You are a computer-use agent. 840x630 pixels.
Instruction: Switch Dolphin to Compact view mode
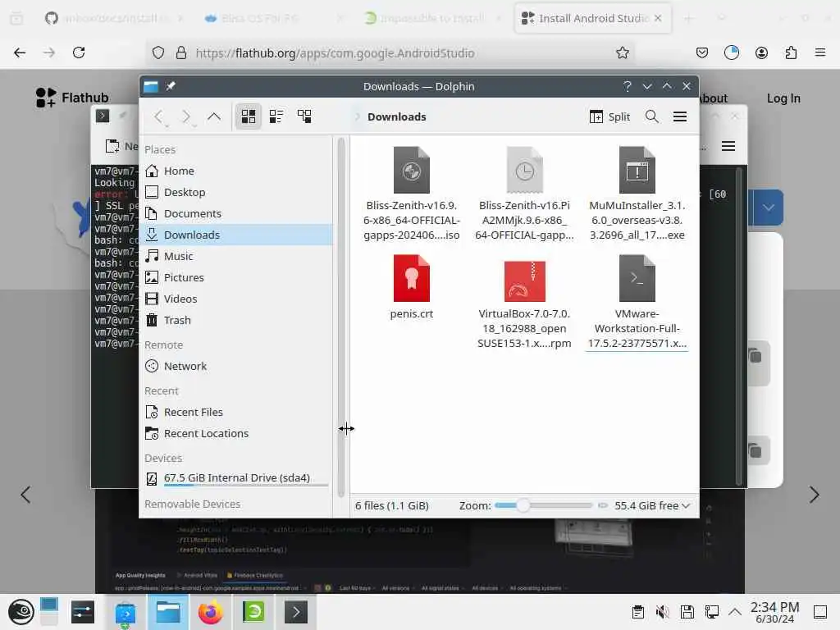click(276, 116)
